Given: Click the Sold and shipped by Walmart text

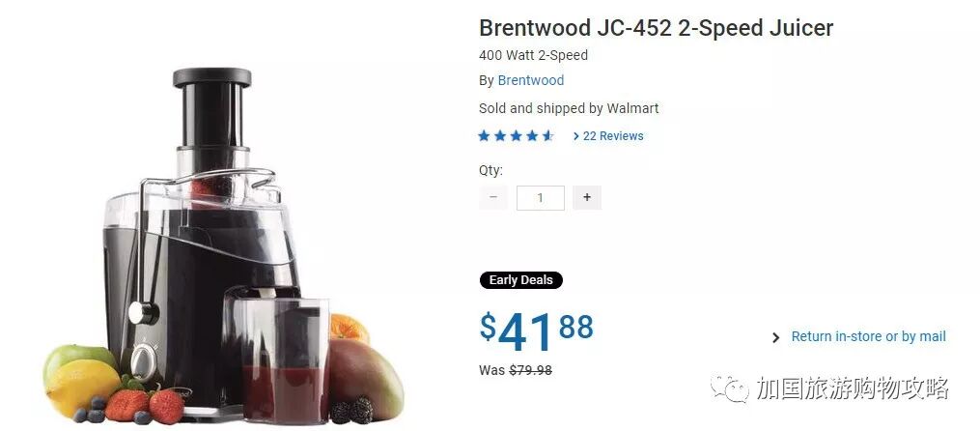Looking at the screenshot, I should point(569,108).
